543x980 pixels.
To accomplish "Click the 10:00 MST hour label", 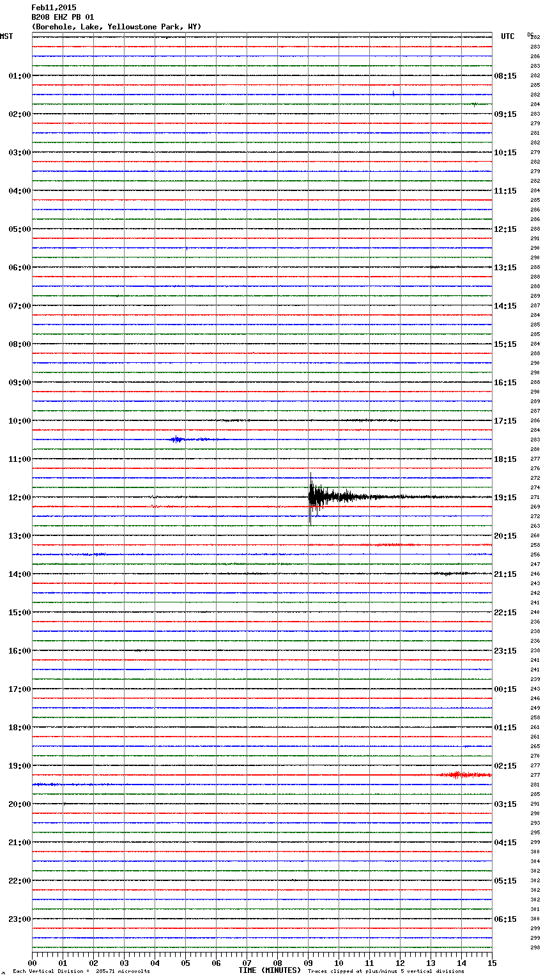I will (x=20, y=421).
